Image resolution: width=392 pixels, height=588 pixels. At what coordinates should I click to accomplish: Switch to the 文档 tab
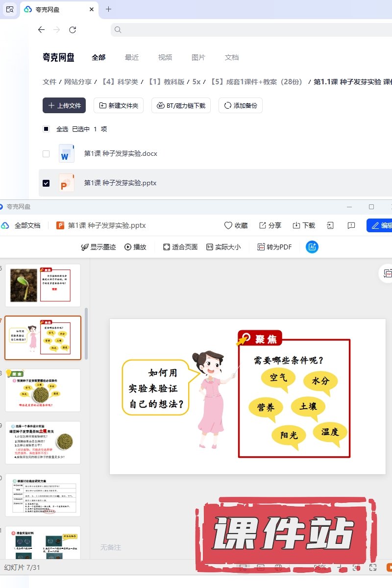pyautogui.click(x=232, y=57)
